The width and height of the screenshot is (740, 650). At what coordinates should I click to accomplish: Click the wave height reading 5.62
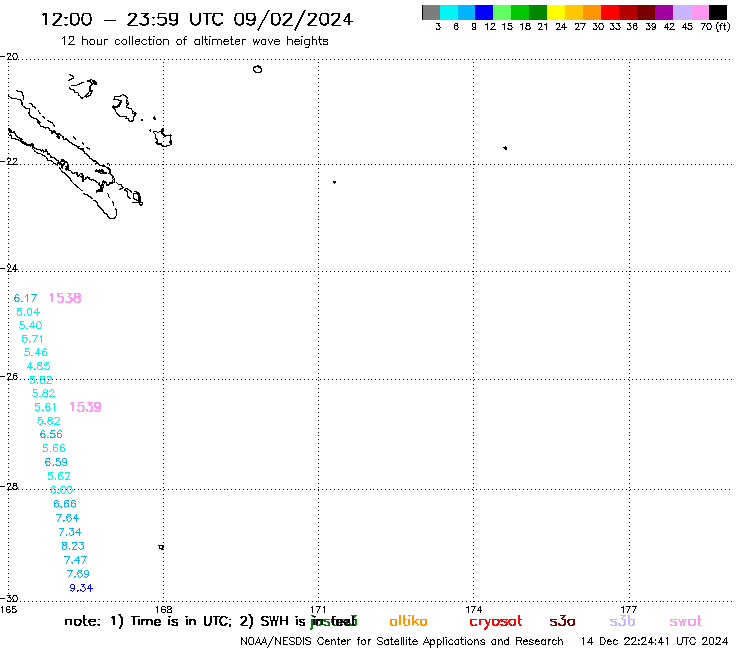59,476
